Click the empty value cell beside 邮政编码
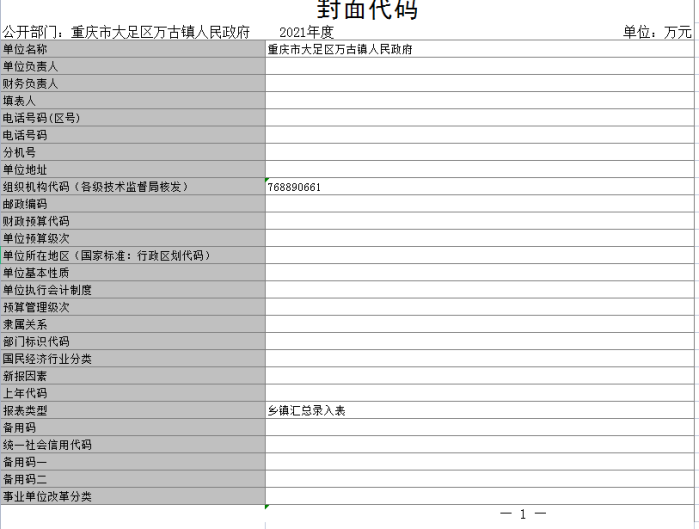The image size is (699, 529). [x=480, y=204]
